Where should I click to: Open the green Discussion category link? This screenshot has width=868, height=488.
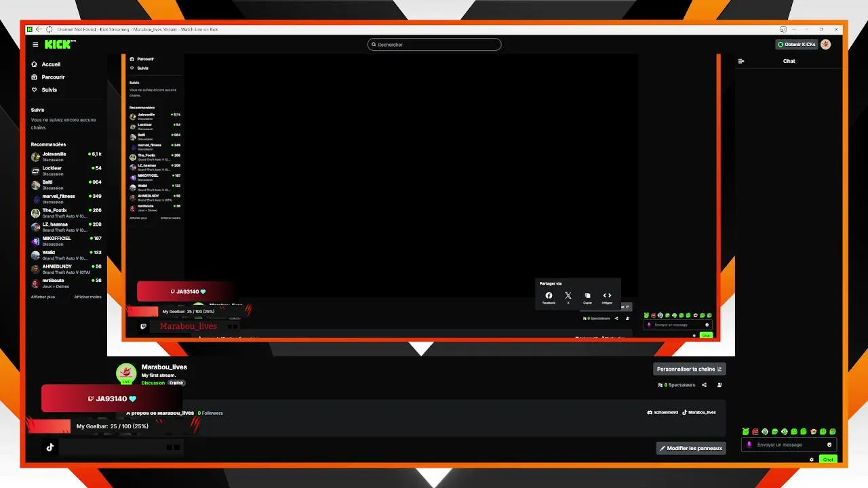(153, 383)
